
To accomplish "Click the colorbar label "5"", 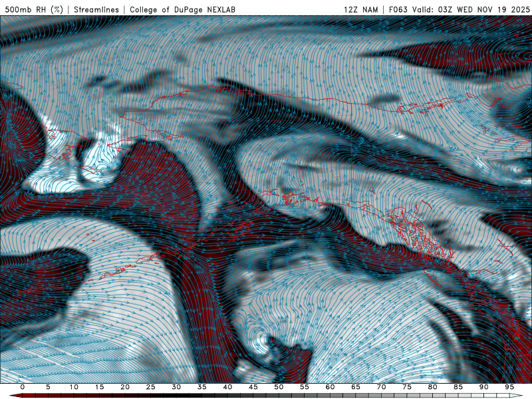I will click(48, 387).
